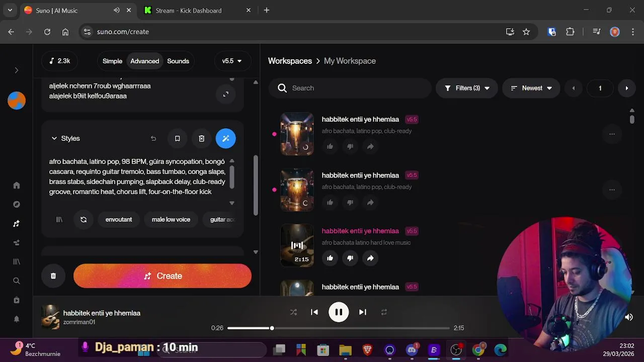Click the workspace Search field
Image resolution: width=644 pixels, height=362 pixels.
[x=350, y=88]
